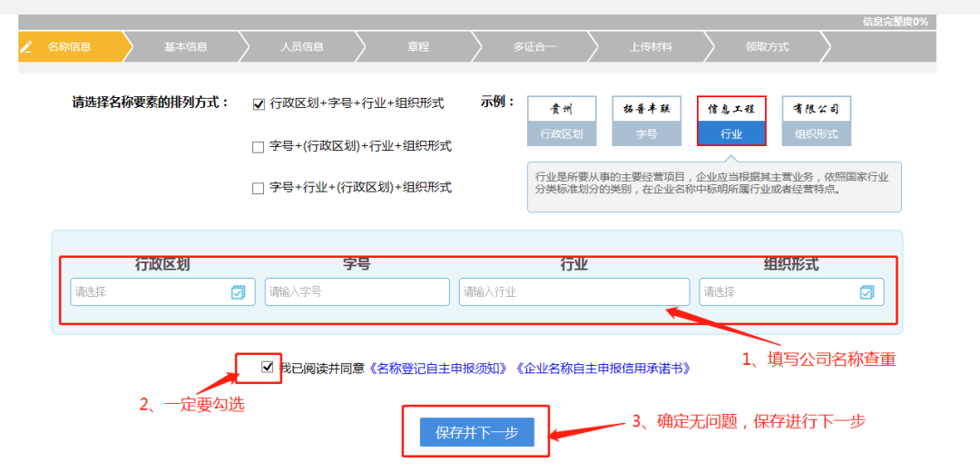This screenshot has height=472, width=980.
Task: Click the 请输入行业 input field
Action: 574,292
